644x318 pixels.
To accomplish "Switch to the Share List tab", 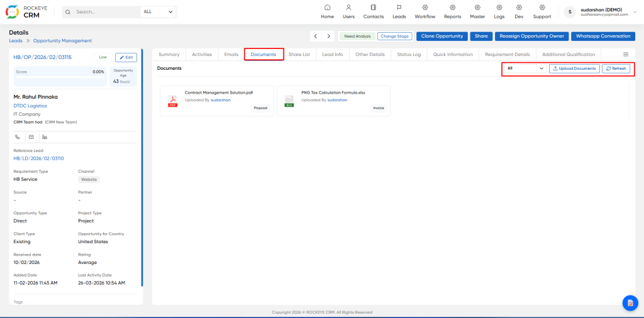I will (x=299, y=54).
